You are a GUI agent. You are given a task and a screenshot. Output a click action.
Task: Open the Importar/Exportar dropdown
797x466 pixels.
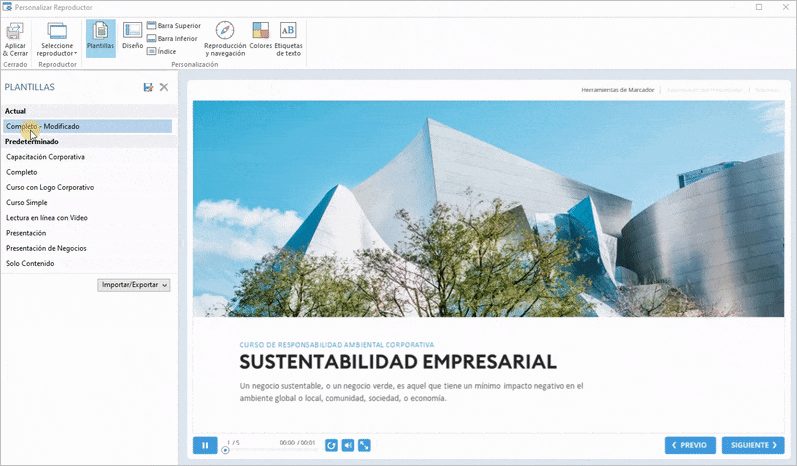(135, 285)
